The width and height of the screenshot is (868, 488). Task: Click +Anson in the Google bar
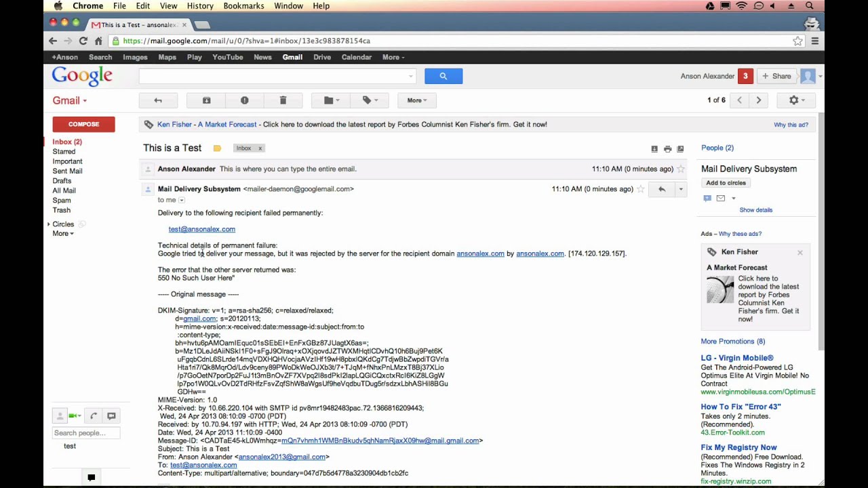point(65,57)
